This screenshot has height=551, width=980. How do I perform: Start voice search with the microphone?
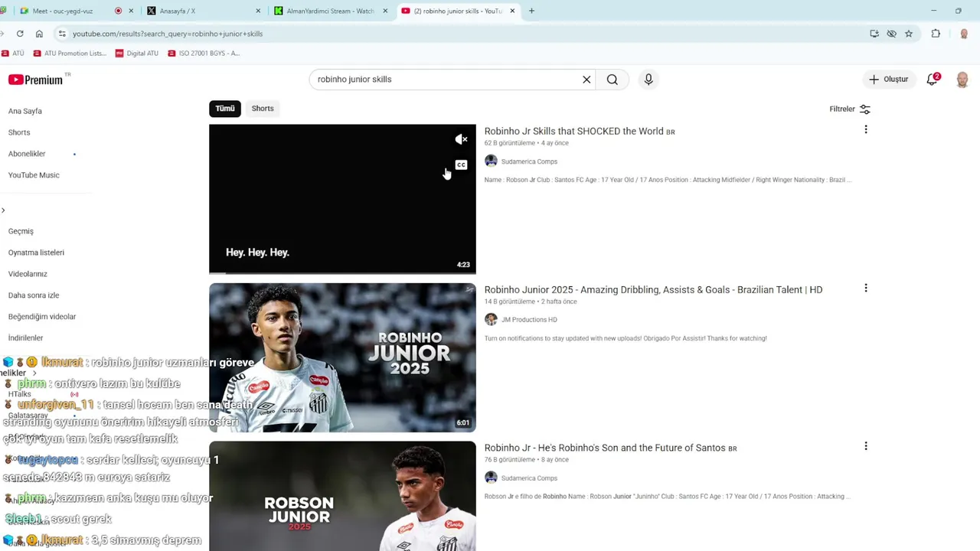pyautogui.click(x=648, y=80)
